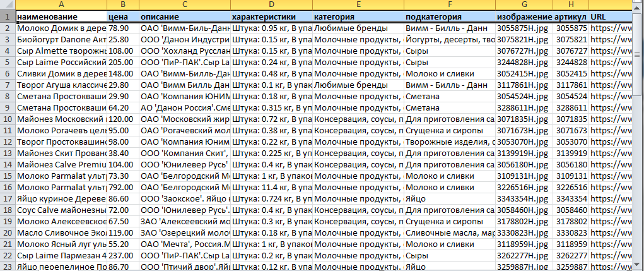Select description cell 'ООО 'Хохланд Русслан'
This screenshot has height=271, width=644.
(x=185, y=51)
